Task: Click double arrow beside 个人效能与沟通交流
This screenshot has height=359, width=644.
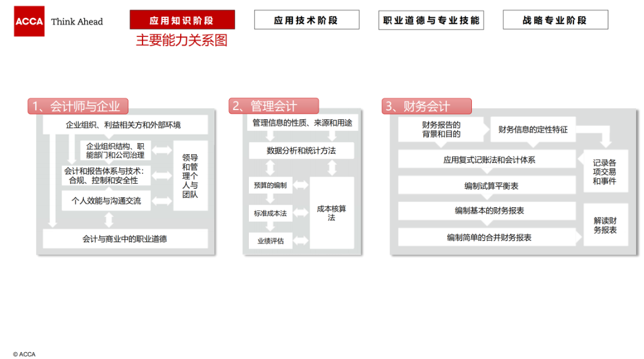Action: pos(162,201)
